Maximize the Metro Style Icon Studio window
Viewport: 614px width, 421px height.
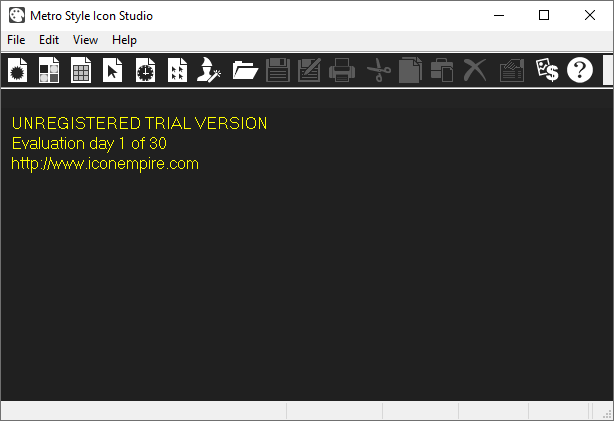(x=544, y=16)
